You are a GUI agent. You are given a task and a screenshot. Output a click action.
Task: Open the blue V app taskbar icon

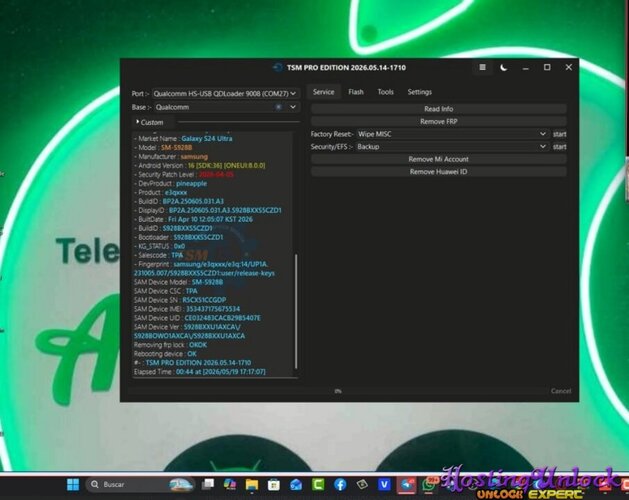(384, 485)
